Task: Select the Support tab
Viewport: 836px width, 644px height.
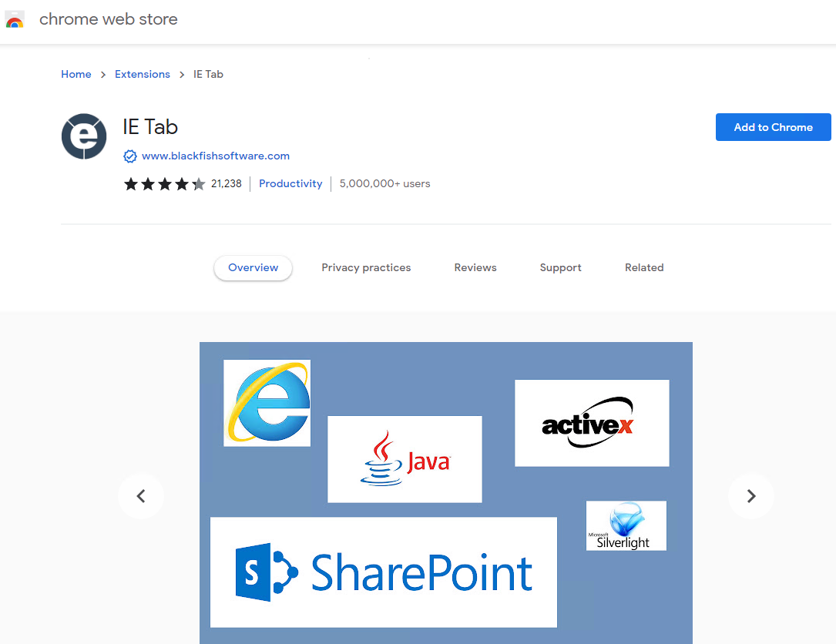Action: tap(560, 267)
